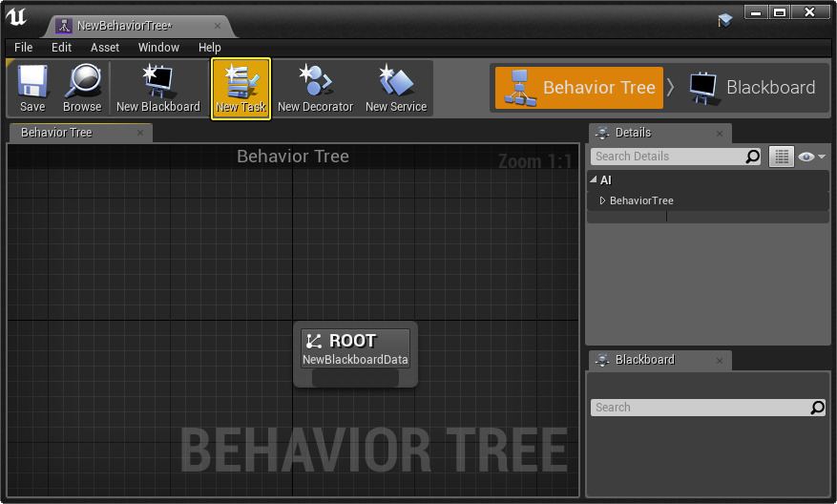The height and width of the screenshot is (504, 837).
Task: Create a New Blackboard asset
Action: point(157,89)
